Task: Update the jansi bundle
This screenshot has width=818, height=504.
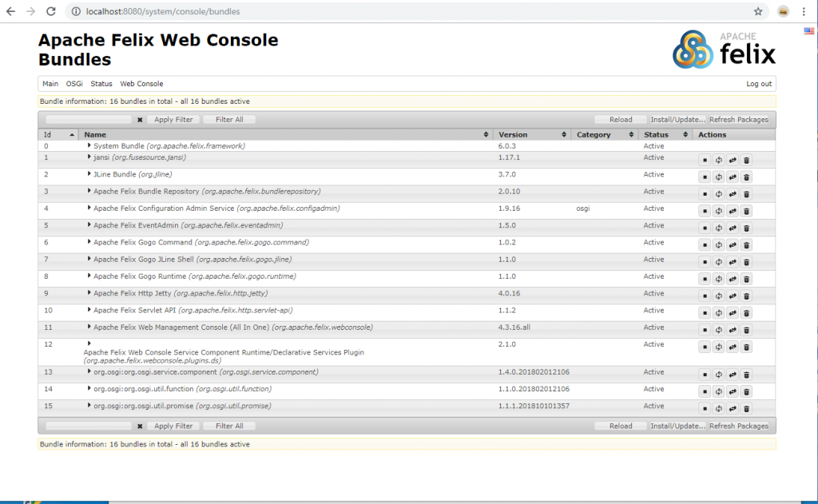Action: (733, 161)
